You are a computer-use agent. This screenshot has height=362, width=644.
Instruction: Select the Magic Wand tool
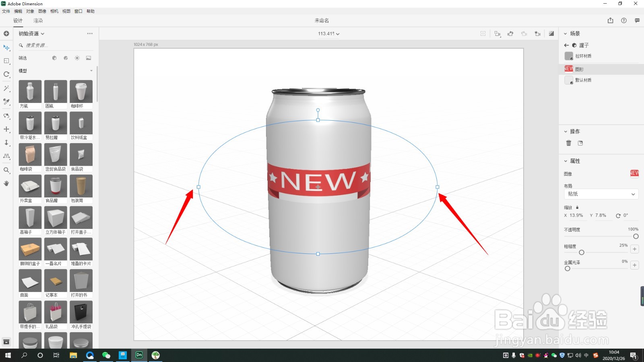[6, 88]
